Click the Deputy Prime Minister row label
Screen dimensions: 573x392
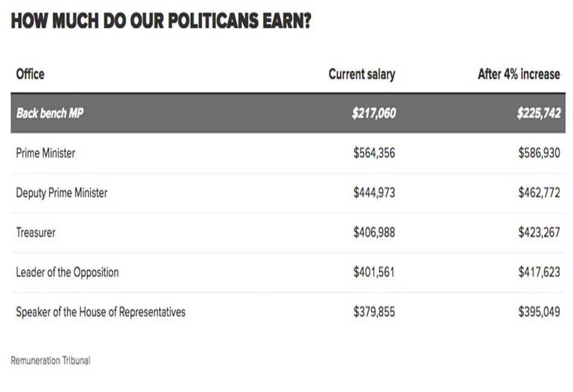tap(62, 193)
